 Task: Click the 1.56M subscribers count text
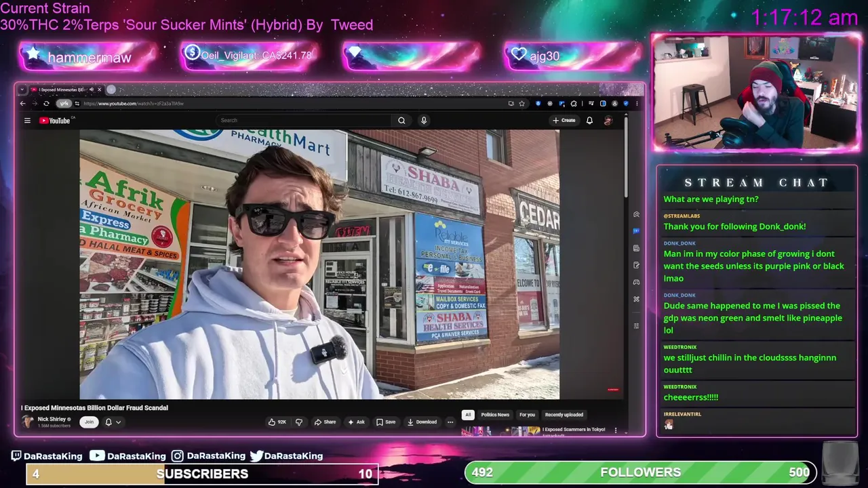click(54, 426)
